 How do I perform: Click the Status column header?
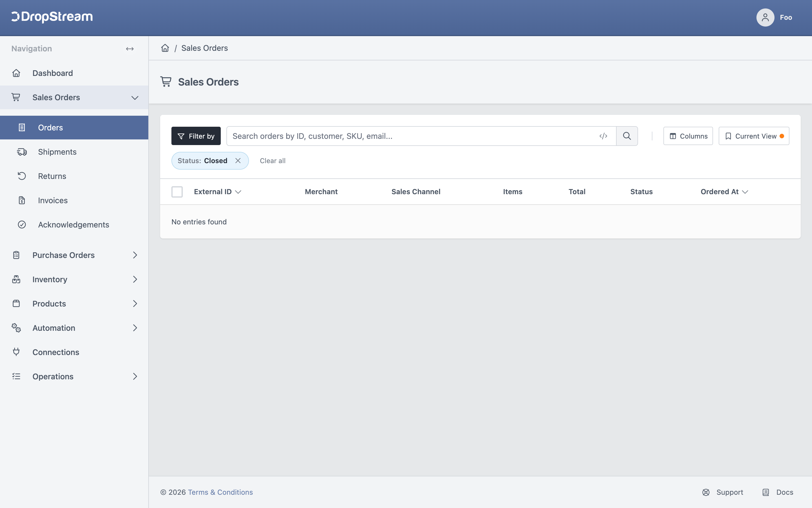(641, 192)
